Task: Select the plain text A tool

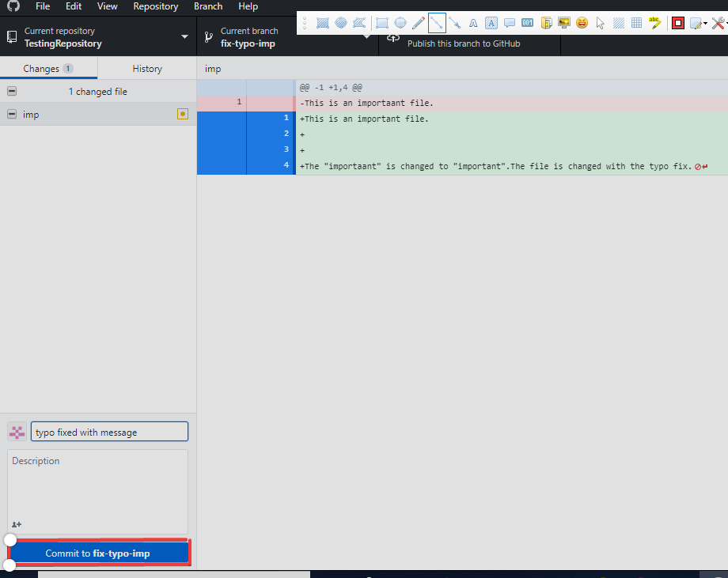Action: [x=473, y=23]
